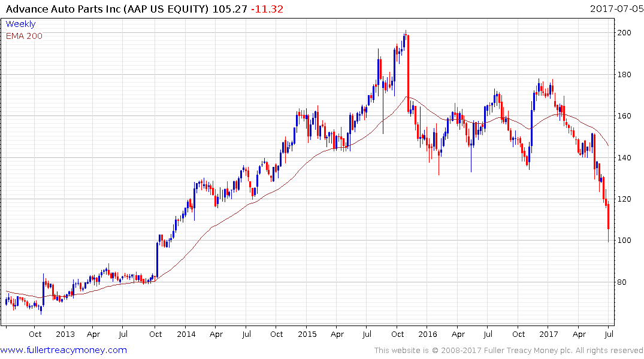Click the 140 price axis label
Viewport: 644px width, 359px height.
pos(624,158)
